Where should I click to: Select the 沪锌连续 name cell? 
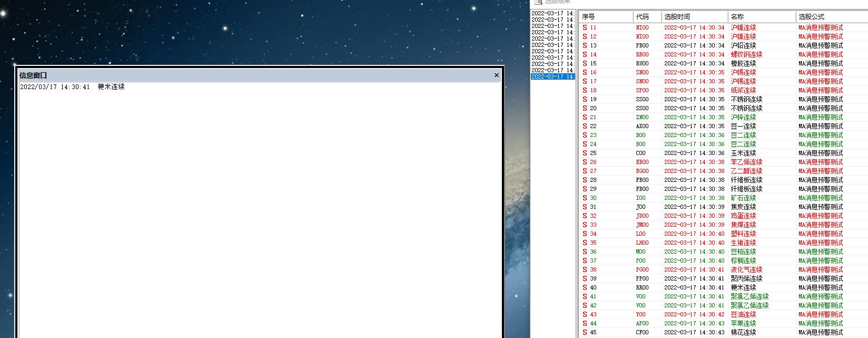pos(743,117)
